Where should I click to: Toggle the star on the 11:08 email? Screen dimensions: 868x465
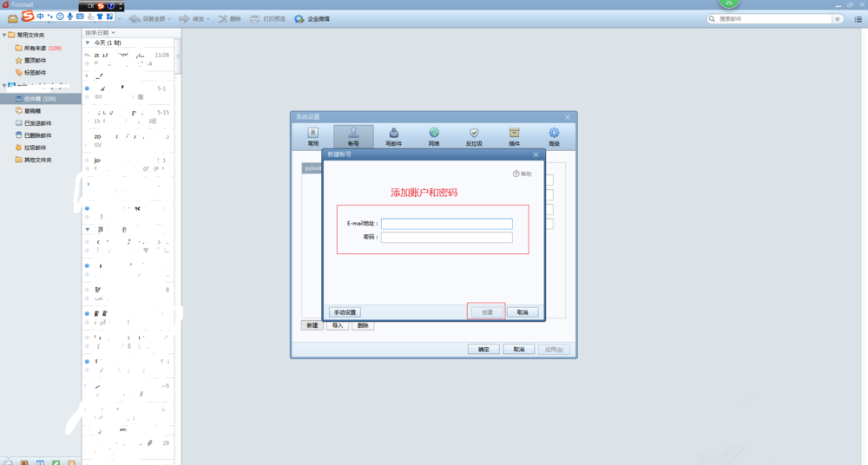point(87,63)
